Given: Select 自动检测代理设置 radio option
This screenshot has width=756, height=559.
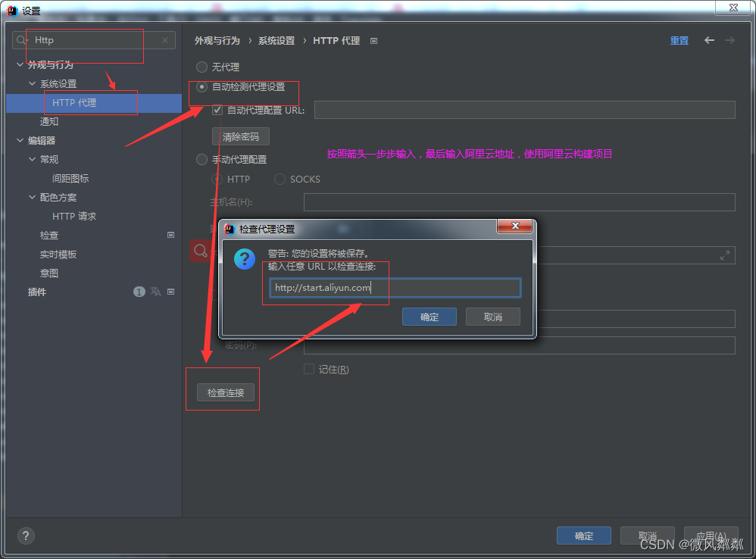Looking at the screenshot, I should 201,87.
